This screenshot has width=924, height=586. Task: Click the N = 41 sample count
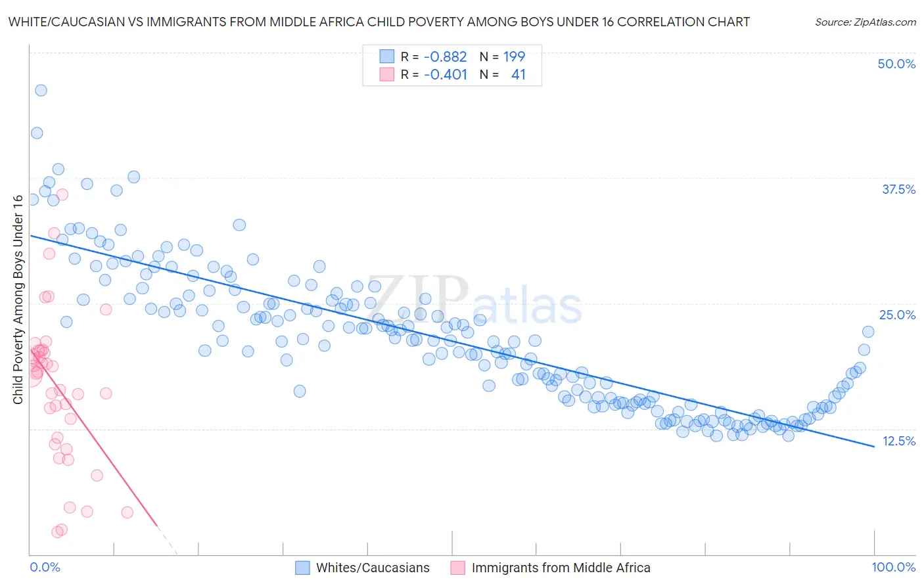point(503,74)
